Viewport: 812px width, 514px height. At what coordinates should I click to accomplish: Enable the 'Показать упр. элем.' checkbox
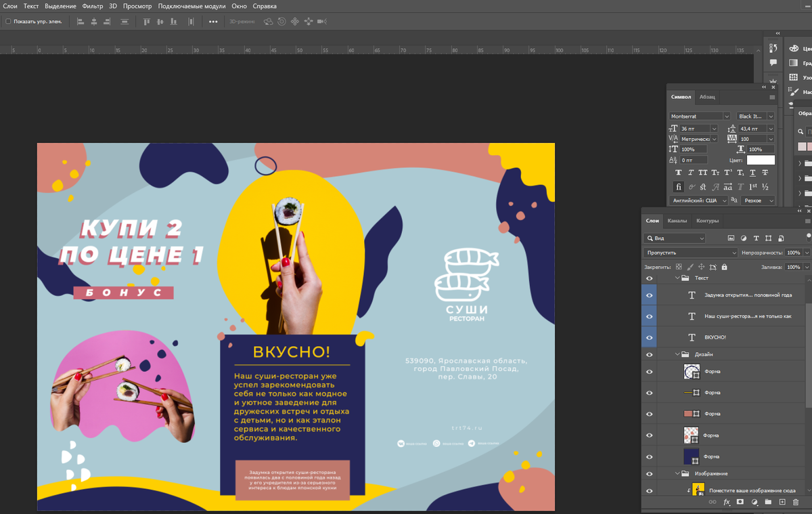click(8, 22)
